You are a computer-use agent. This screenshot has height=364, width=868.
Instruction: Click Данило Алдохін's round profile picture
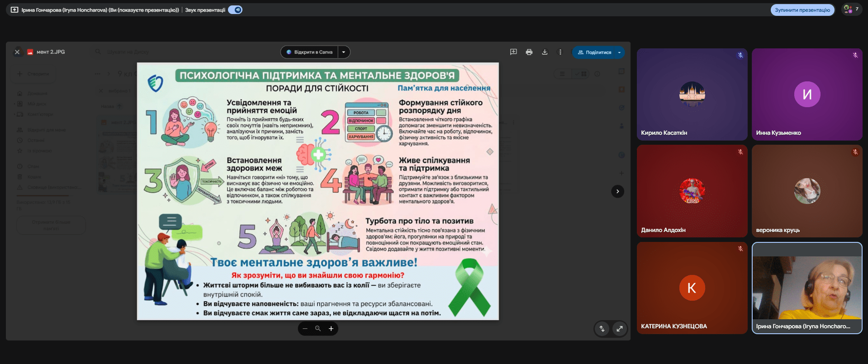pyautogui.click(x=692, y=191)
